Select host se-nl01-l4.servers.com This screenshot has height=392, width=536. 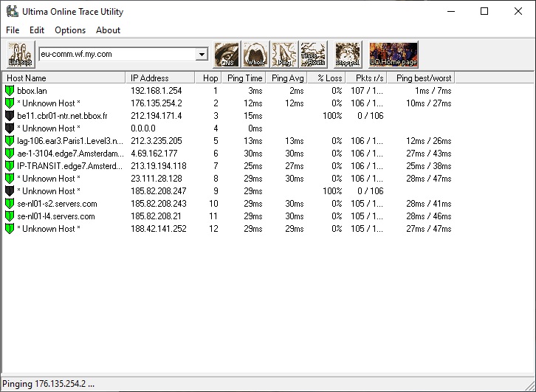pos(56,216)
